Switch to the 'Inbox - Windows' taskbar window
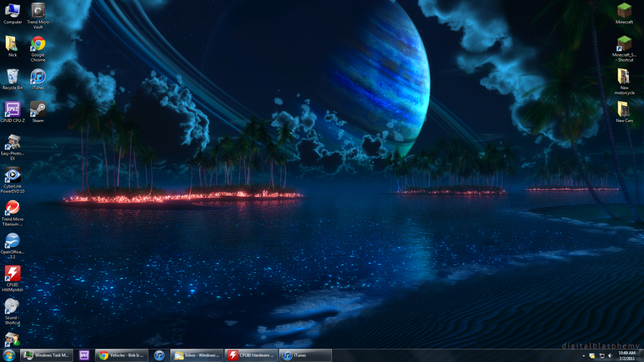Image resolution: width=644 pixels, height=362 pixels. coord(197,356)
